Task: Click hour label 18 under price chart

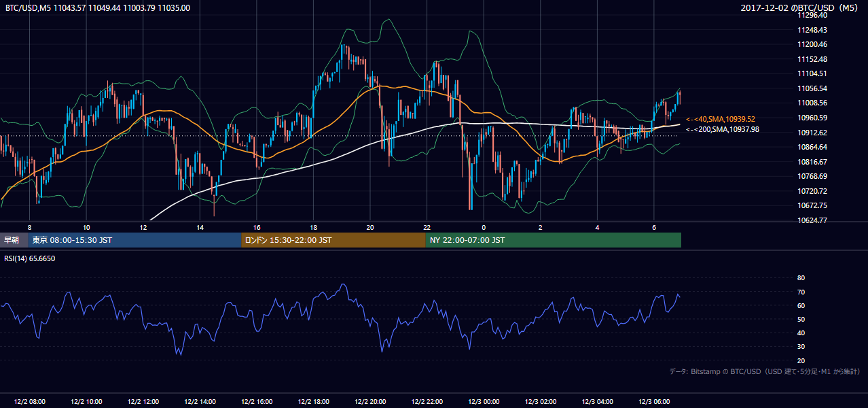Action: click(313, 227)
